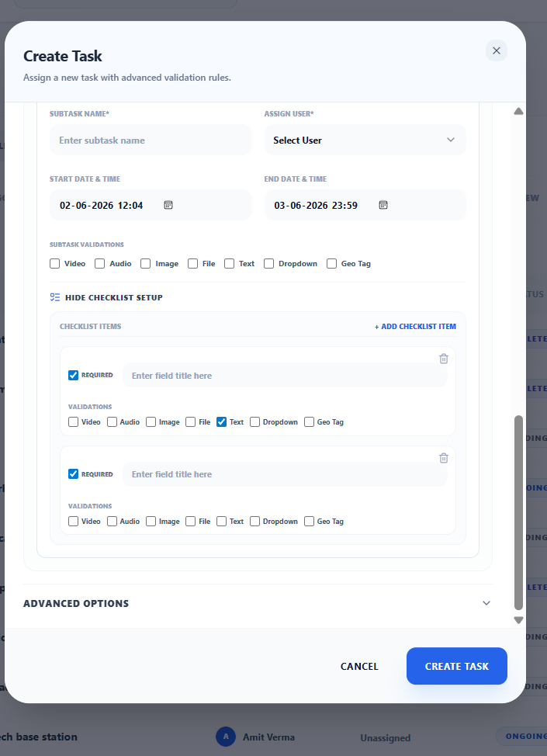Close the Create Task dialog
This screenshot has height=756, width=547.
coord(497,50)
